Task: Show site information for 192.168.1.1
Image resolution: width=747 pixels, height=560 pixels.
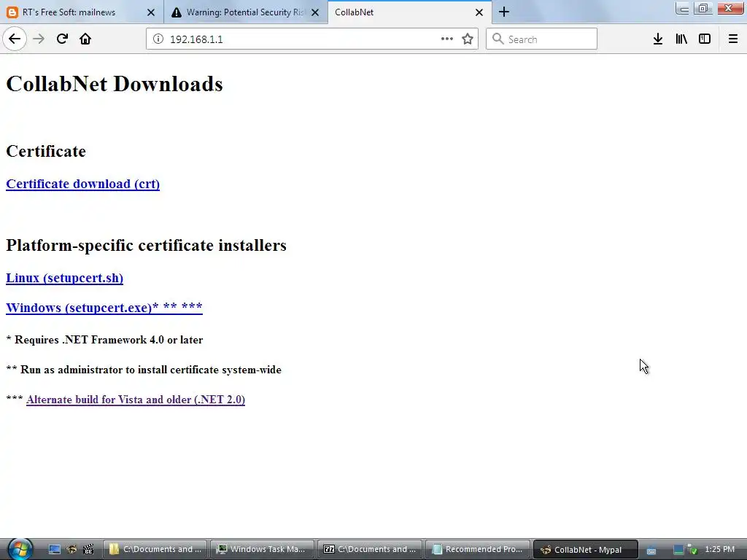Action: pyautogui.click(x=158, y=39)
